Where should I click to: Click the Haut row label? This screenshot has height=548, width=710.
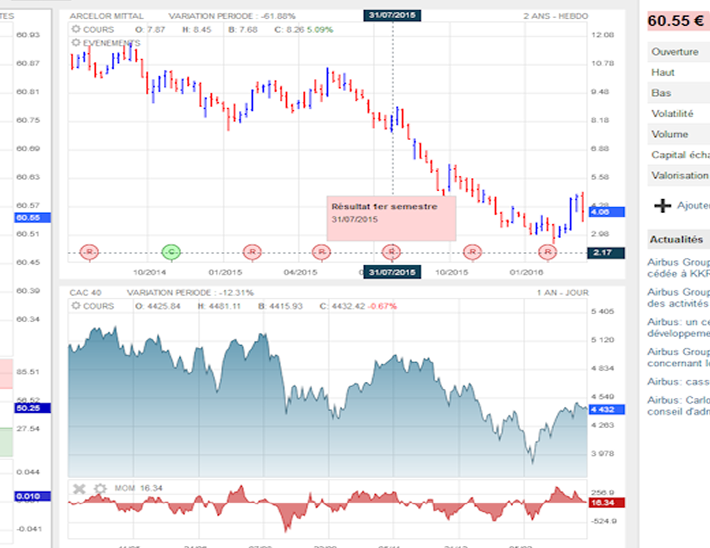click(663, 72)
